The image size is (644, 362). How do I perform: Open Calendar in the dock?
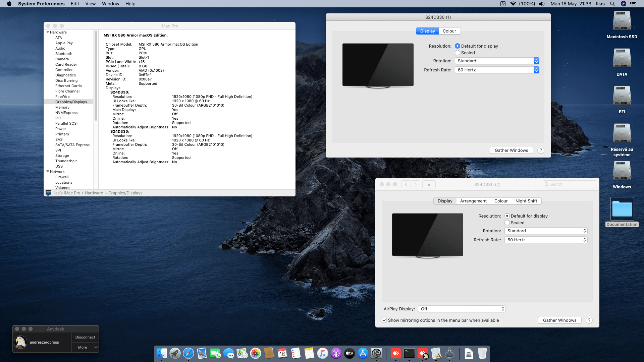click(x=282, y=353)
